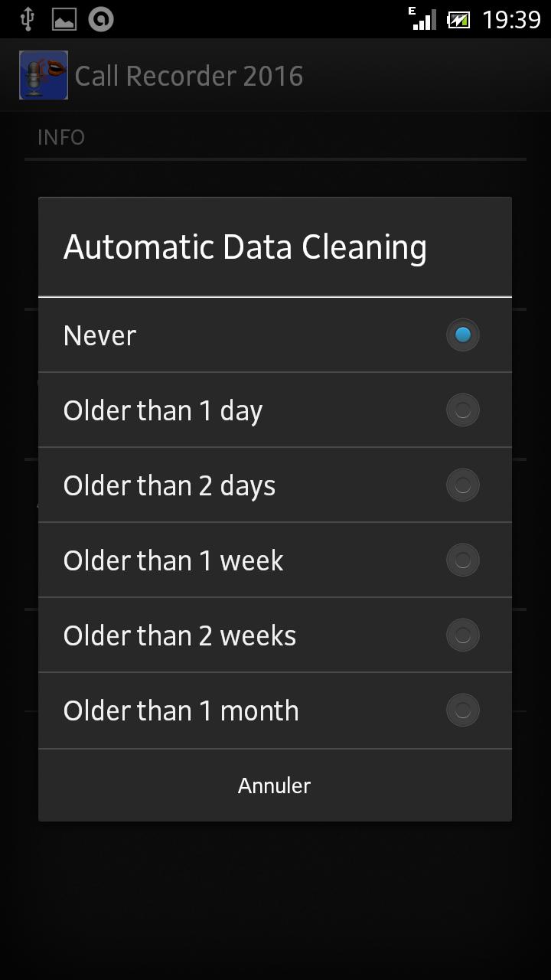Choose the 'Older than 1 month' option label
The height and width of the screenshot is (980, 551).
click(x=181, y=710)
